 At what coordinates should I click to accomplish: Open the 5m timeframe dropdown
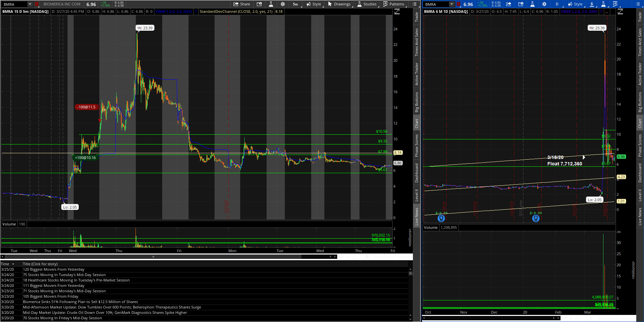pyautogui.click(x=295, y=4)
